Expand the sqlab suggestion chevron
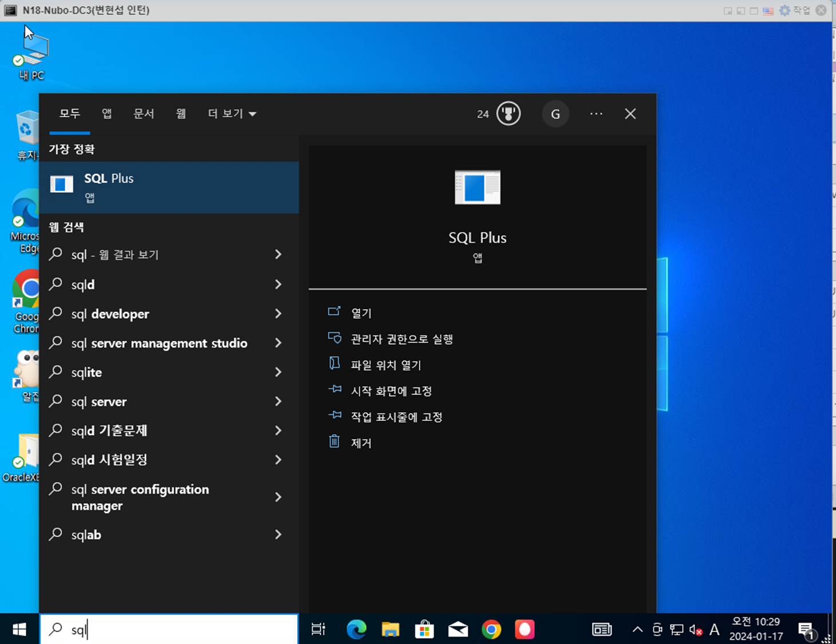Image resolution: width=836 pixels, height=644 pixels. (x=278, y=535)
